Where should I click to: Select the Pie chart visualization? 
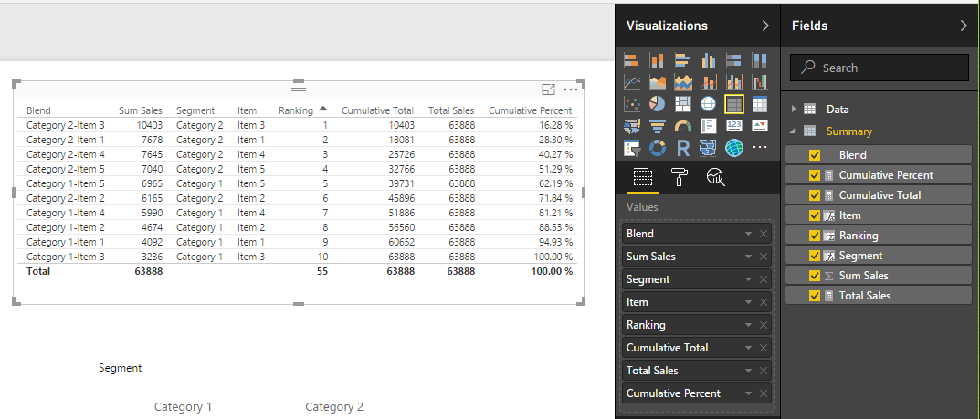click(658, 104)
